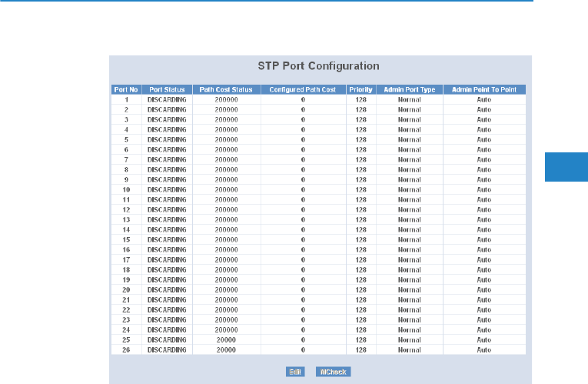588x384 pixels.
Task: Click DISCARDING status for port 7
Action: click(x=167, y=159)
